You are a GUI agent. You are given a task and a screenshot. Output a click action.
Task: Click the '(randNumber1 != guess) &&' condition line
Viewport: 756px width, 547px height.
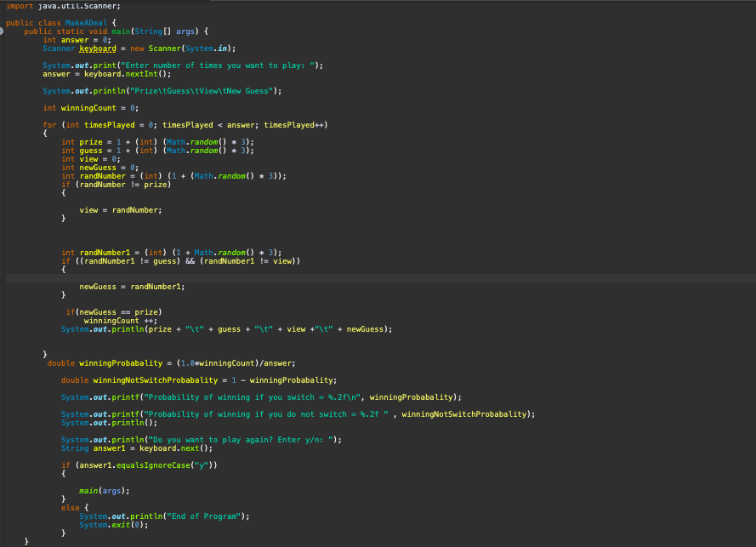[180, 261]
